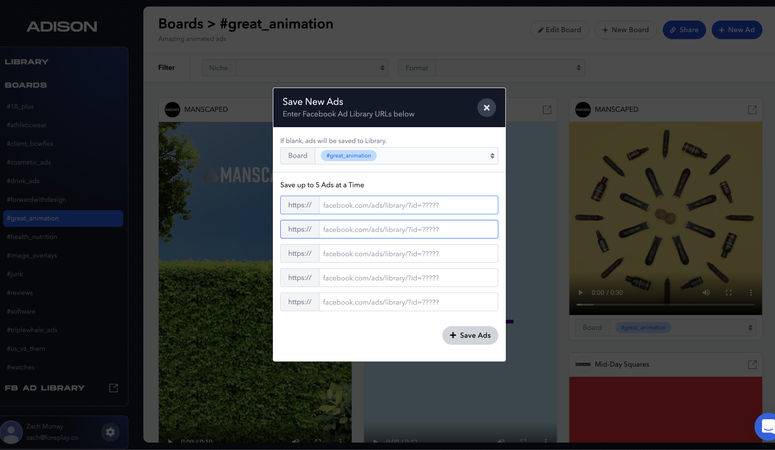775x450 pixels.
Task: Open FB Ad Library external link icon
Action: click(x=113, y=388)
